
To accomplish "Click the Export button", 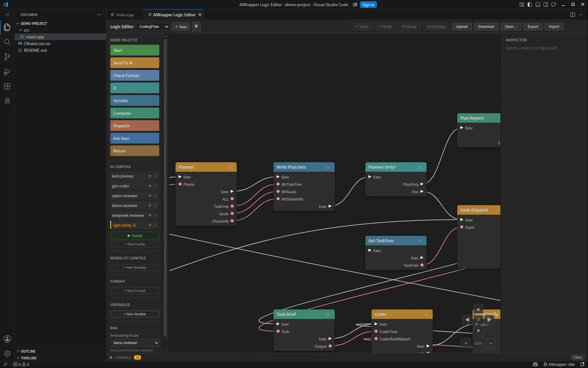I will click(x=533, y=26).
